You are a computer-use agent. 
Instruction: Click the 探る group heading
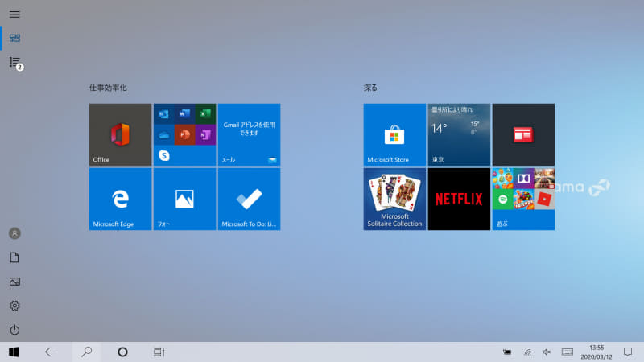click(370, 88)
